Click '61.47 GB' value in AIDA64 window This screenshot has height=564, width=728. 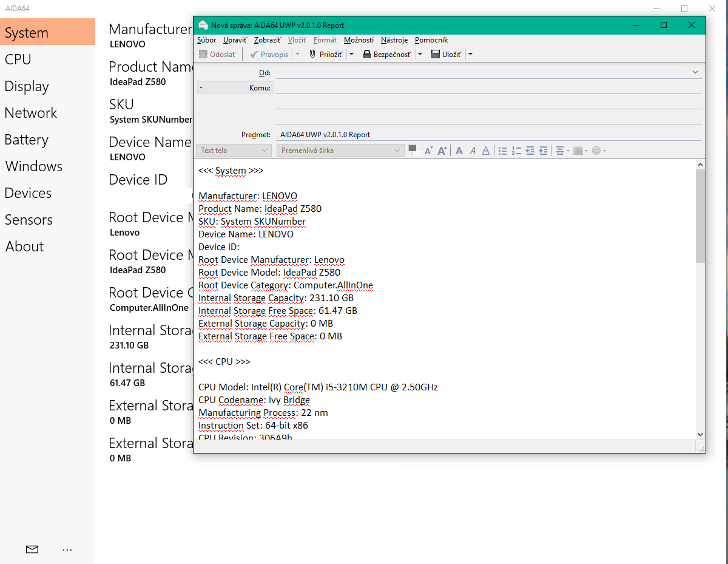[127, 383]
